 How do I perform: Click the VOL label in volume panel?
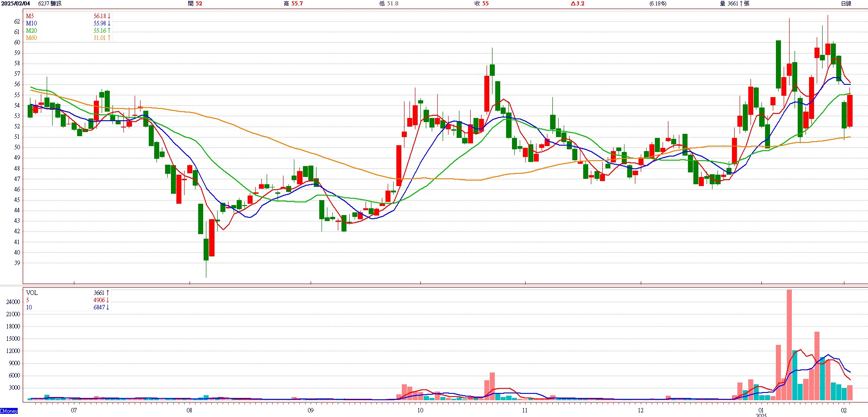click(x=32, y=293)
